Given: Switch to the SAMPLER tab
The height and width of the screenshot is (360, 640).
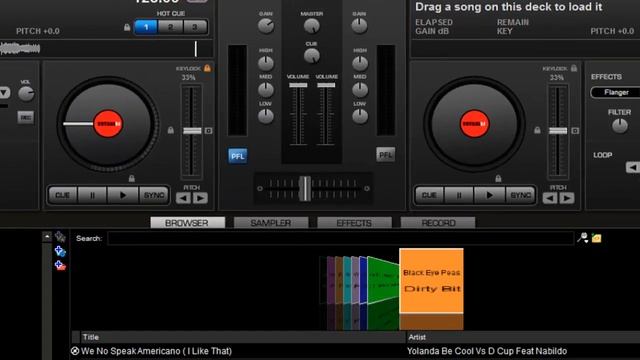Looking at the screenshot, I should [x=271, y=223].
